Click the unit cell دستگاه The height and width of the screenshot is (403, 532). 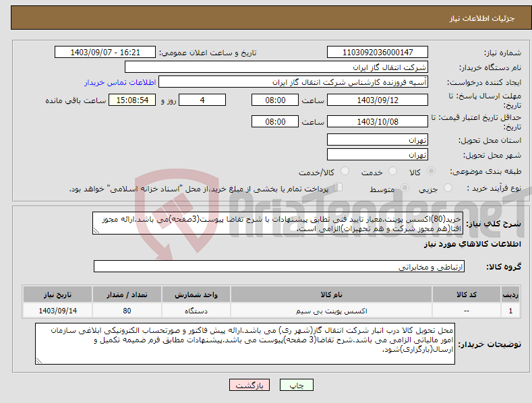(196, 311)
